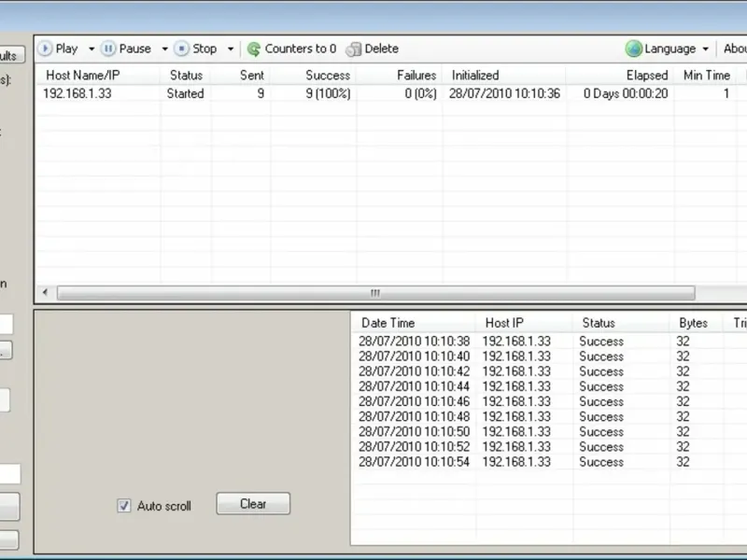Image resolution: width=747 pixels, height=560 pixels.
Task: Expand the Stop dropdown arrow
Action: click(231, 49)
